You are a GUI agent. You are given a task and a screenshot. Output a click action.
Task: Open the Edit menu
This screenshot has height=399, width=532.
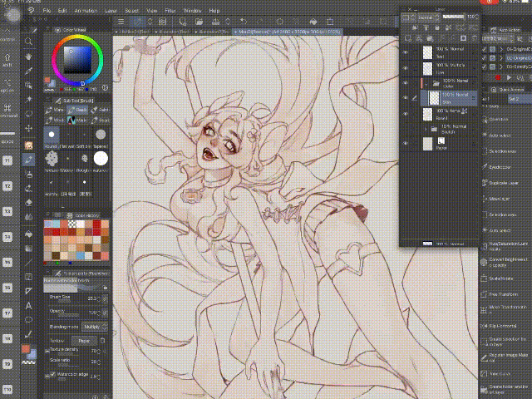coord(62,11)
